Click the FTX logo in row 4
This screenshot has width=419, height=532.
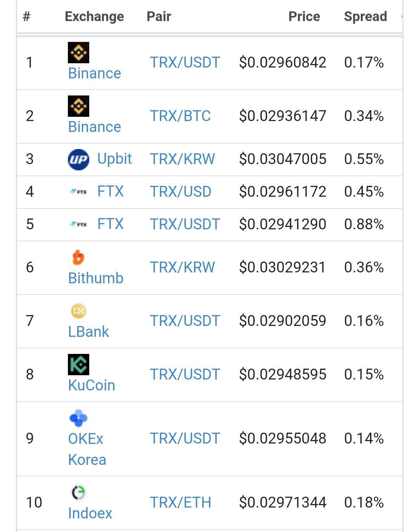click(78, 192)
